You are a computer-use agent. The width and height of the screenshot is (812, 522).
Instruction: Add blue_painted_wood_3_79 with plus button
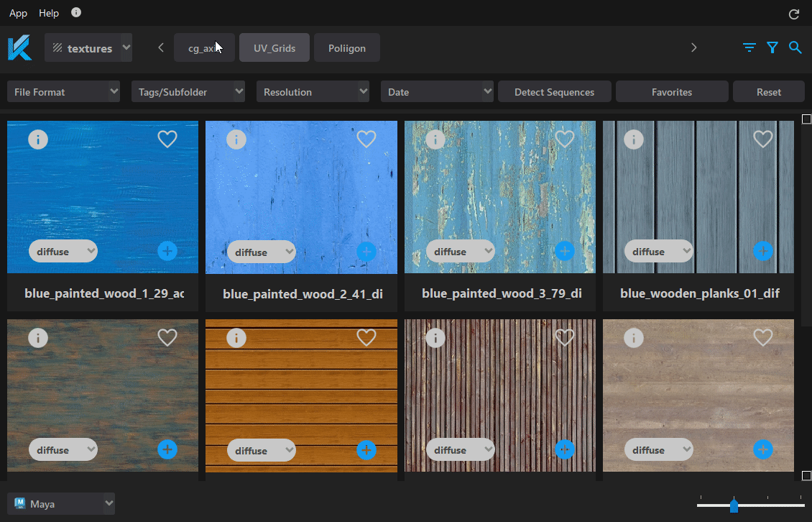point(565,252)
